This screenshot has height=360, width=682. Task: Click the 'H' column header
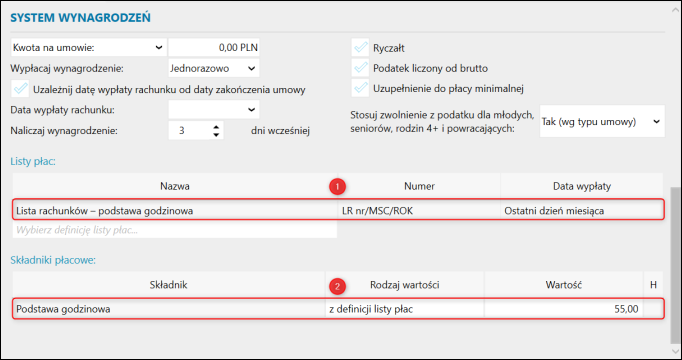pos(653,285)
